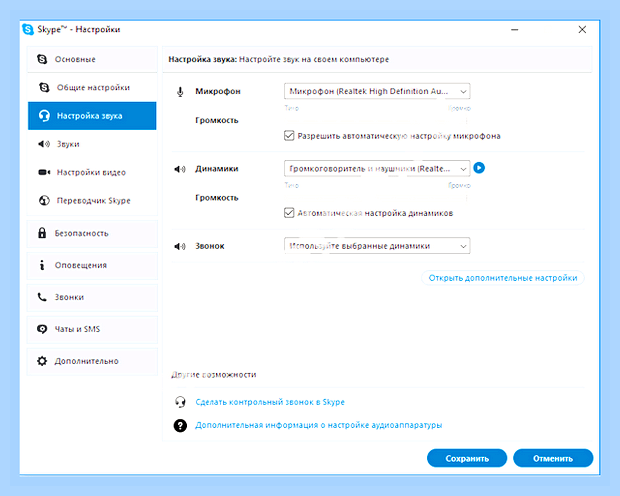Click Открыть дополнительные настройки button
The image size is (620, 496).
click(x=503, y=278)
